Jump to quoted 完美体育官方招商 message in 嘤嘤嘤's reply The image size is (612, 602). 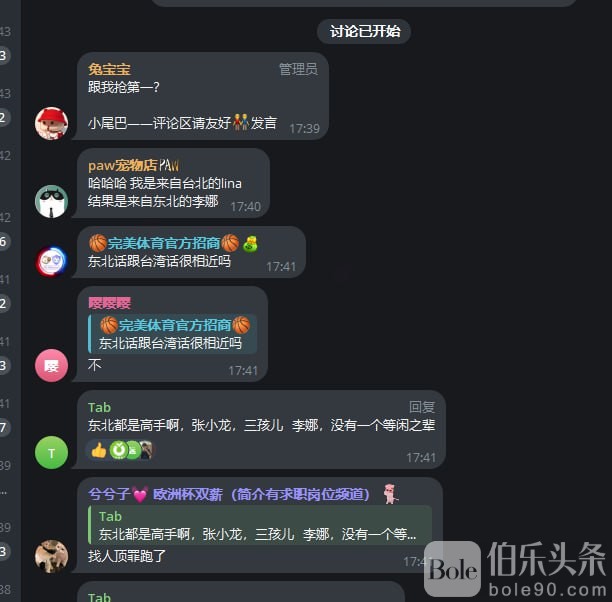click(x=173, y=334)
